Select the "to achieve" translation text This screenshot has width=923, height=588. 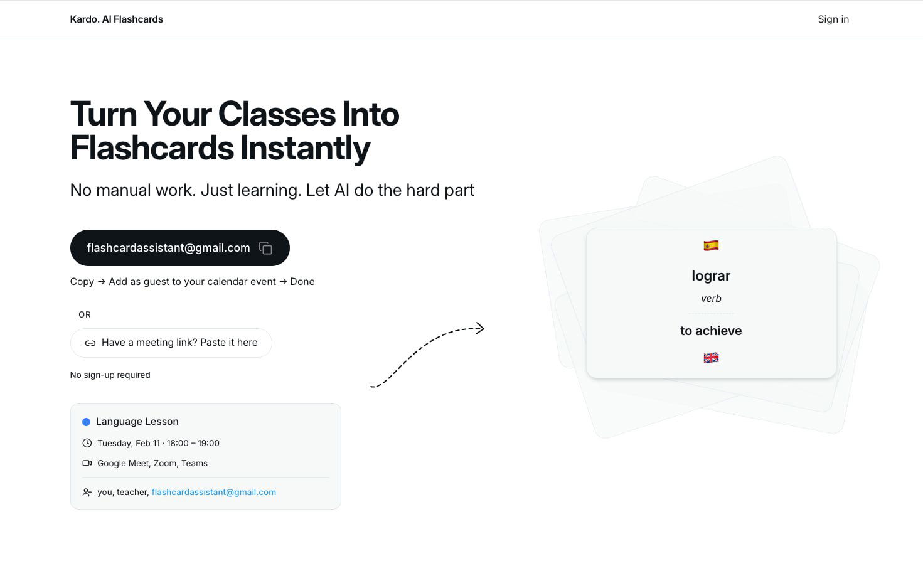click(711, 331)
